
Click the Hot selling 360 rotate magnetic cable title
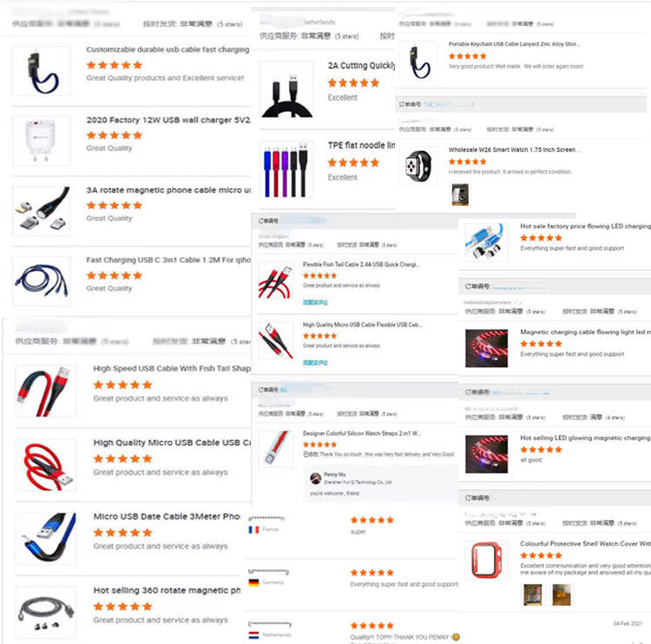pos(167,590)
